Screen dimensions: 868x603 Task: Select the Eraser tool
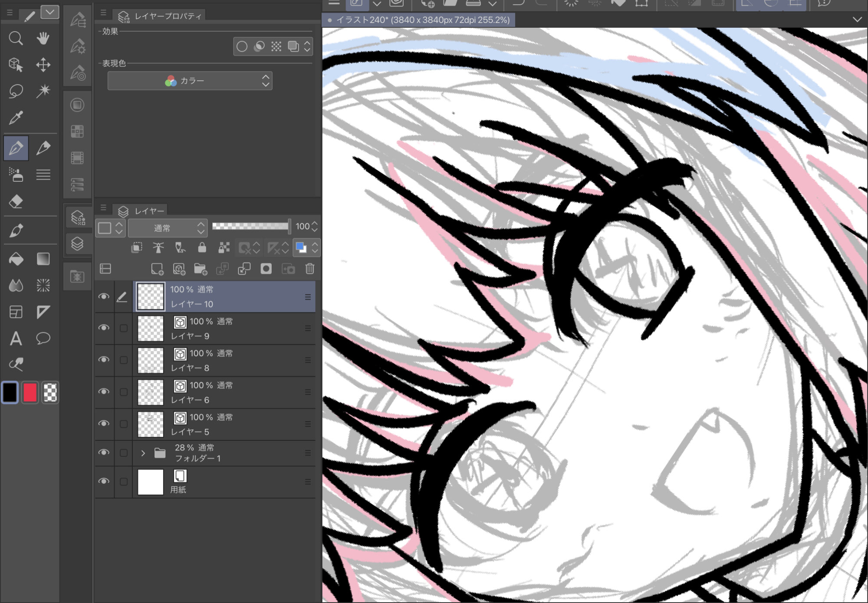pos(16,202)
